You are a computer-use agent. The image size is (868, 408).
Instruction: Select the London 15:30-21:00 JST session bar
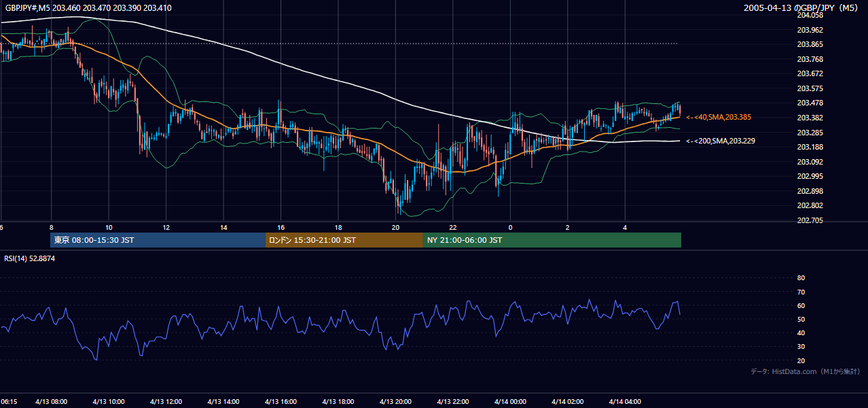(344, 240)
